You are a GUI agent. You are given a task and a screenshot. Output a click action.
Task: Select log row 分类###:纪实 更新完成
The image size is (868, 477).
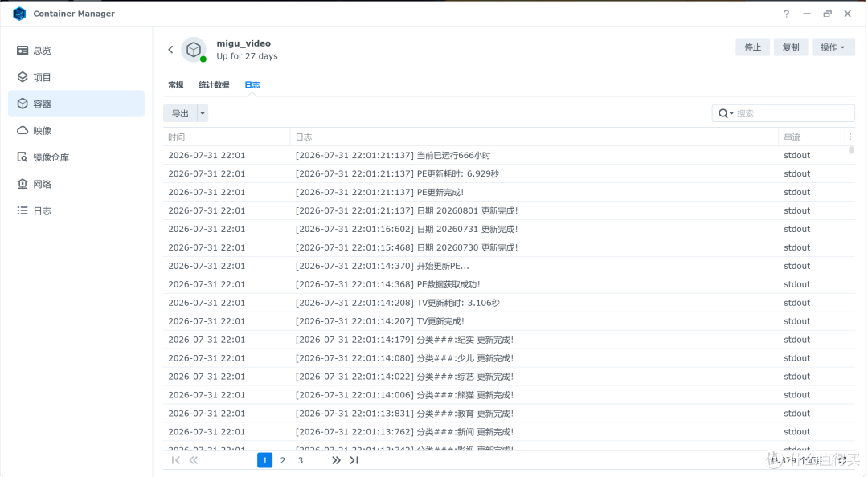click(x=509, y=340)
